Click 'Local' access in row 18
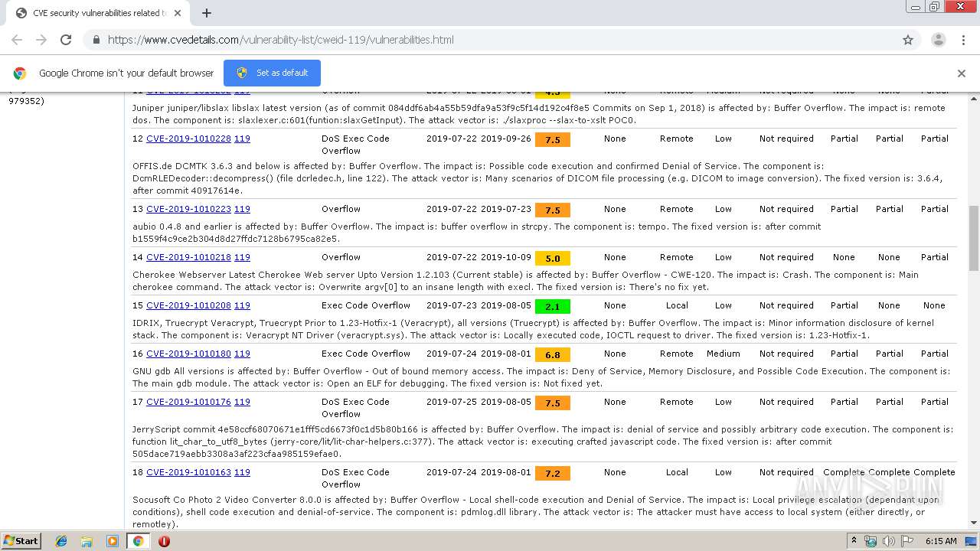The height and width of the screenshot is (551, 980). [x=677, y=472]
